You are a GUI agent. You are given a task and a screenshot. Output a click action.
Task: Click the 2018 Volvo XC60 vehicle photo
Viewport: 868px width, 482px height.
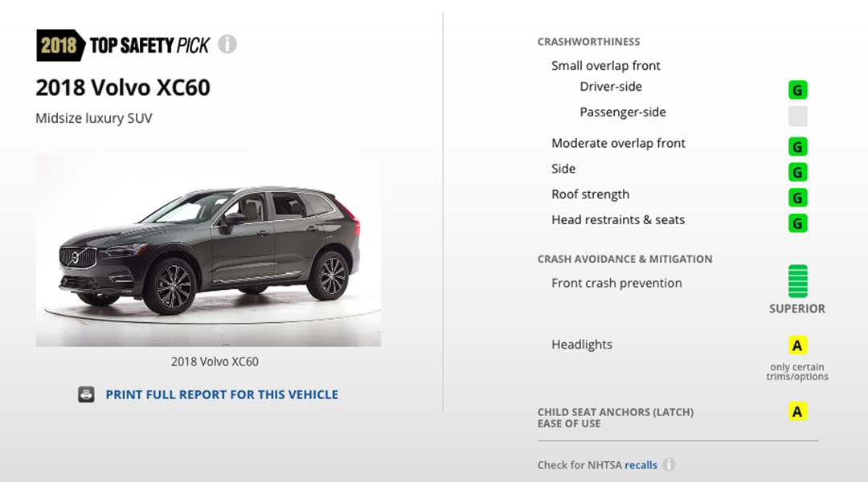click(209, 250)
